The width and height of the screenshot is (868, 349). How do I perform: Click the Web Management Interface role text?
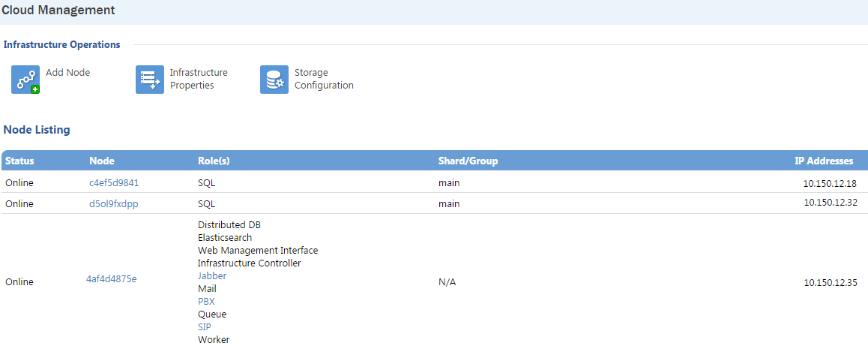pyautogui.click(x=258, y=251)
